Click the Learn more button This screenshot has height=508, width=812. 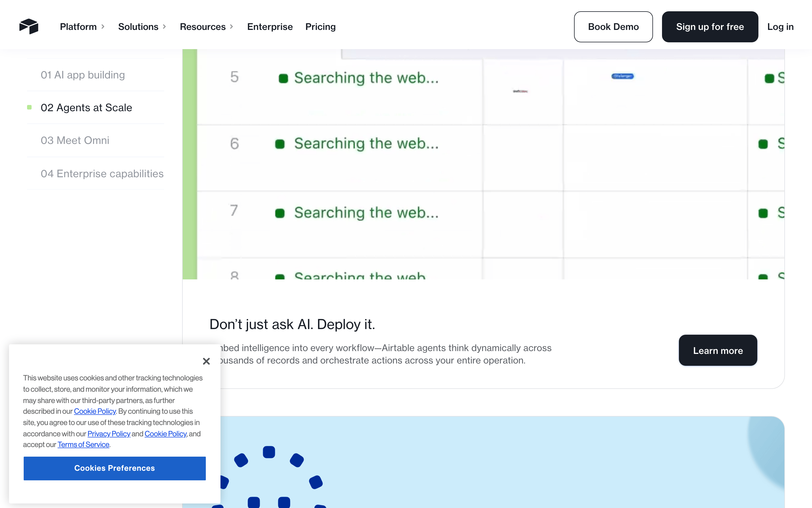point(718,351)
